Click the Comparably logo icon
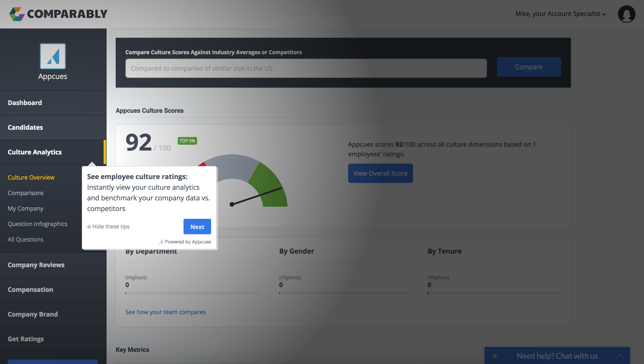 click(17, 14)
